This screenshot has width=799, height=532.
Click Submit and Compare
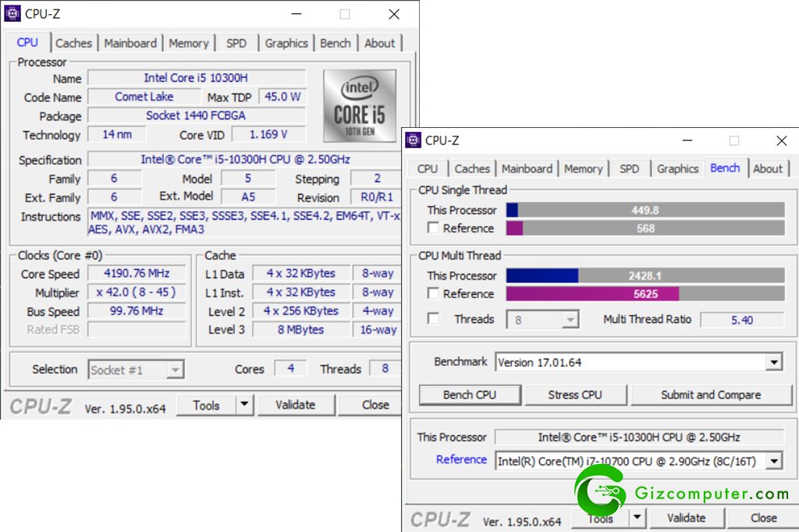pos(711,395)
